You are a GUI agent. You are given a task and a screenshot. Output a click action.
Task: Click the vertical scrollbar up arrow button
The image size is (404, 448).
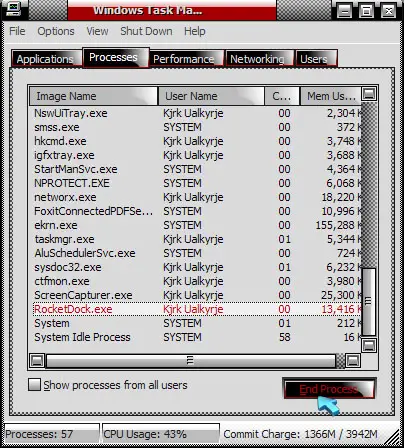tap(369, 94)
